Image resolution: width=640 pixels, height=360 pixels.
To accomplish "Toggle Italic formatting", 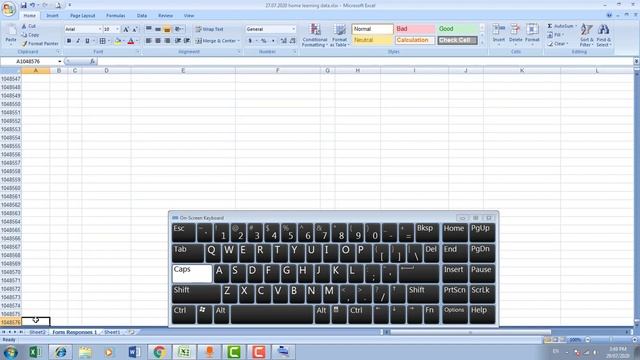I will (78, 41).
